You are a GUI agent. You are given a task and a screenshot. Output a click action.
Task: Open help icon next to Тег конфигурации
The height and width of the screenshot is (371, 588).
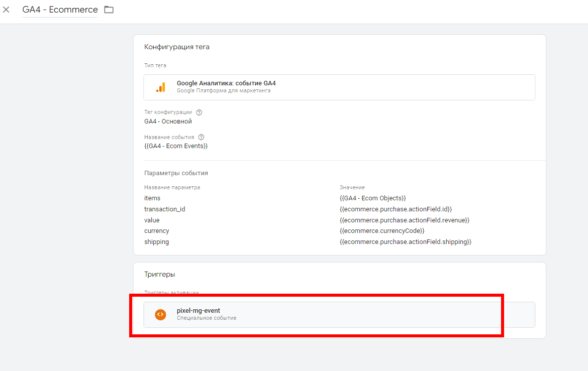[x=199, y=112]
